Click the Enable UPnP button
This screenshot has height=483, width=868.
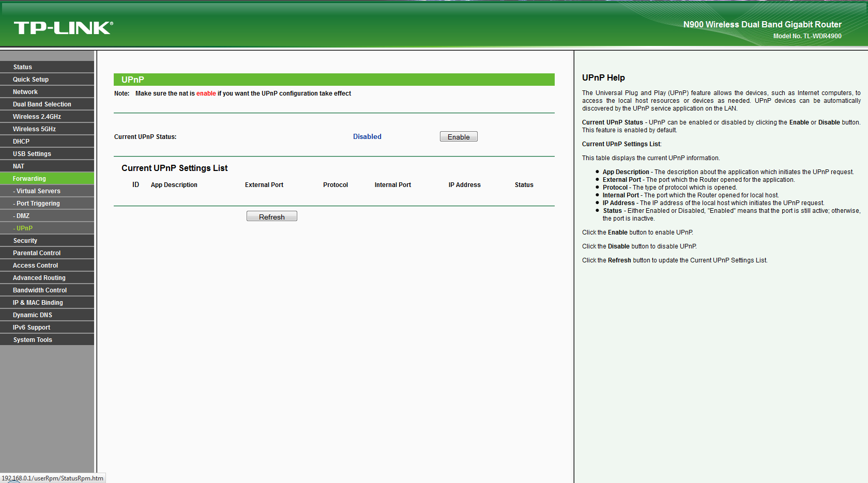coord(459,136)
